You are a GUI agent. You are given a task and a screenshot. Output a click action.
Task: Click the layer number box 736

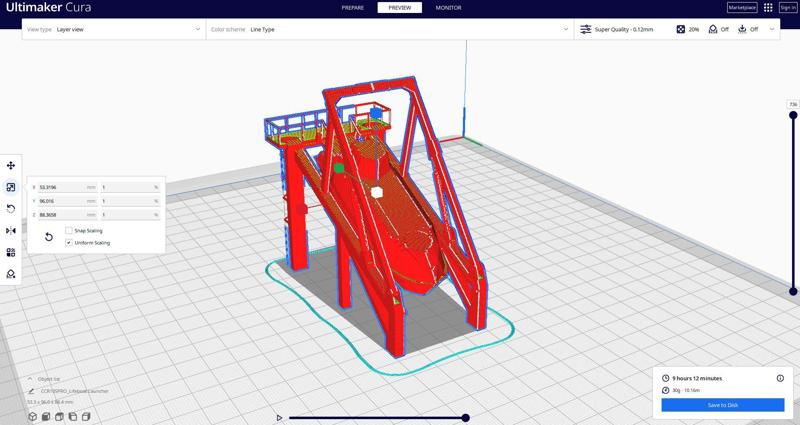tap(793, 104)
